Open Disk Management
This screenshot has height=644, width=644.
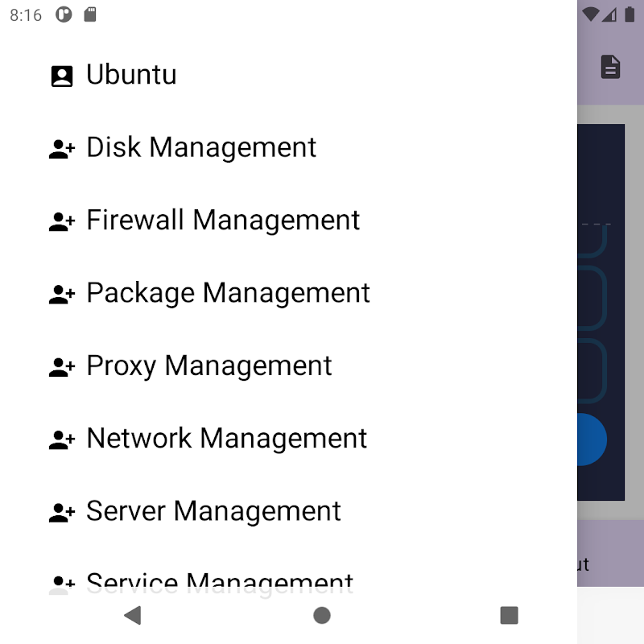point(201,147)
